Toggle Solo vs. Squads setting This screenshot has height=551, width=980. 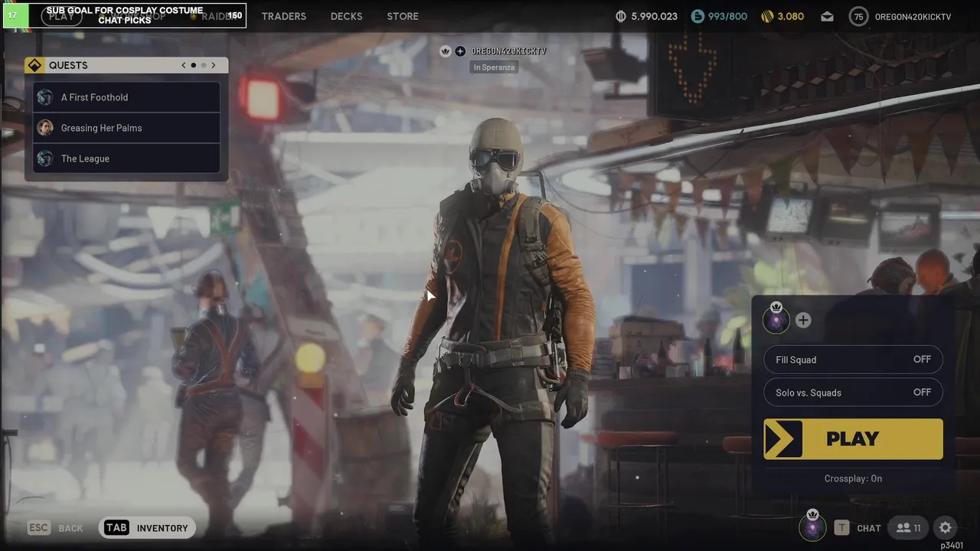[853, 393]
